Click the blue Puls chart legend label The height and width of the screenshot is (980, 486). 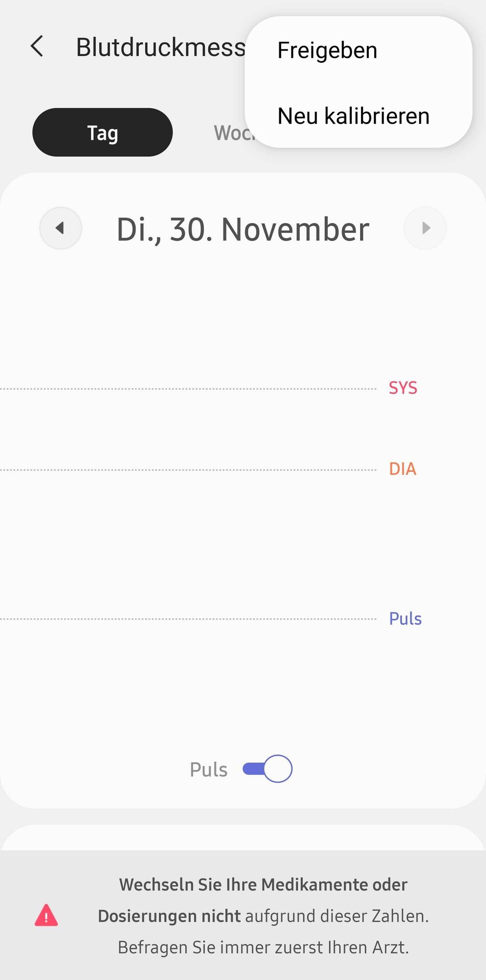click(x=405, y=618)
